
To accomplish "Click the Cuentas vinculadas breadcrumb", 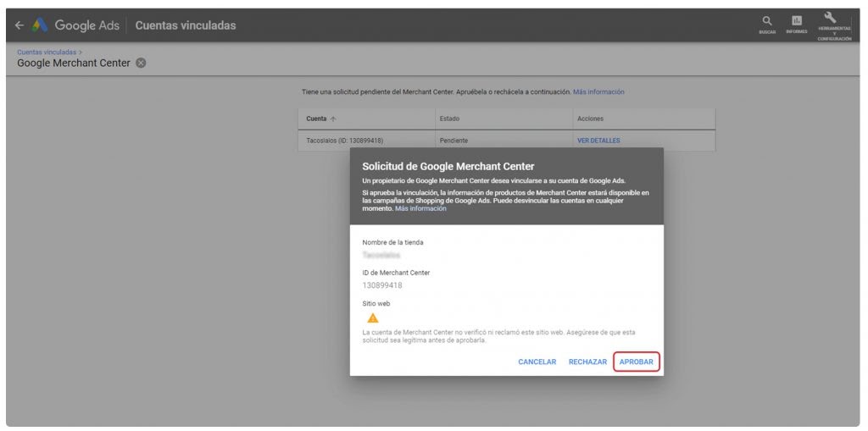I will [x=47, y=52].
